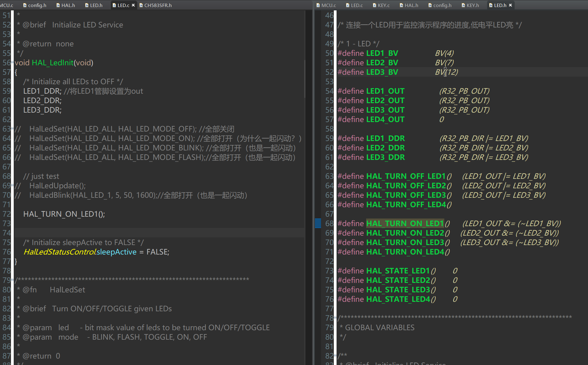The image size is (588, 365).
Task: Click blue bookmark marker beside line 68
Action: pos(318,223)
